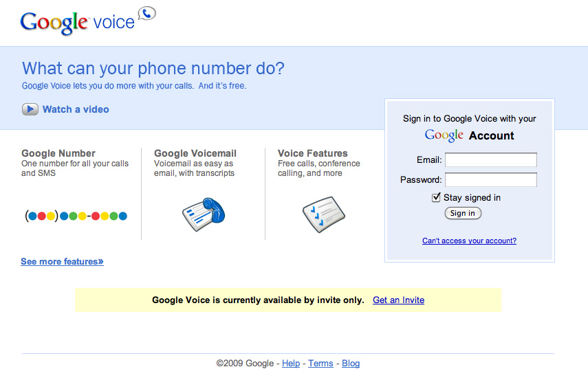Click the Google Voicemail phone icon
This screenshot has height=389, width=588.
pos(204,214)
